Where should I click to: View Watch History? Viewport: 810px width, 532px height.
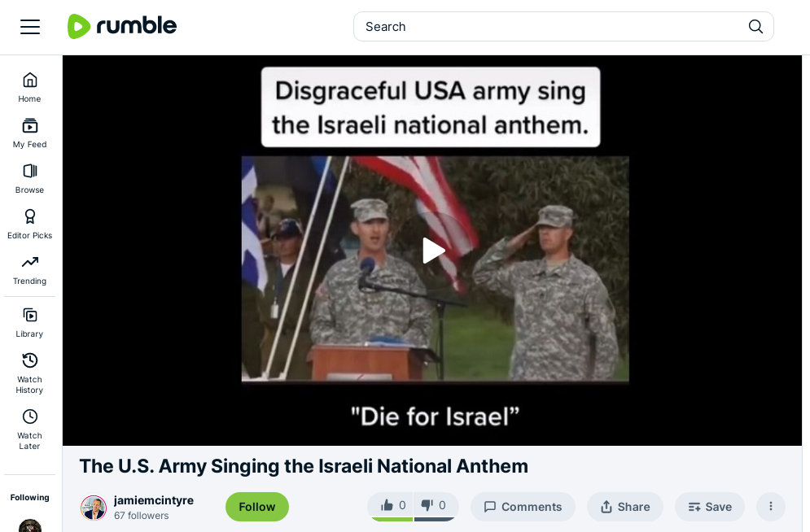pos(29,366)
